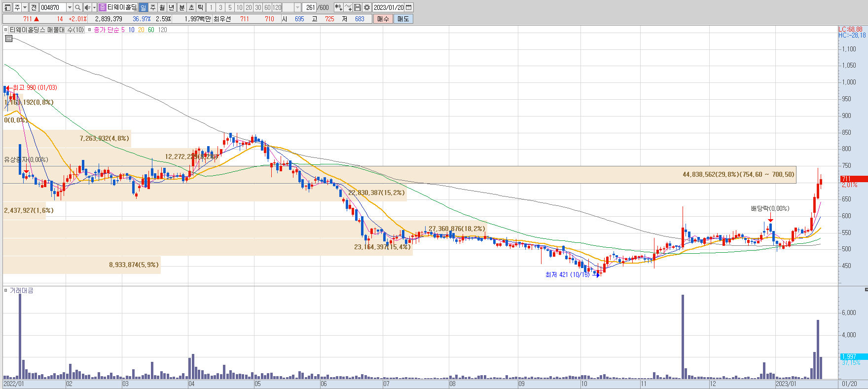Screen dimensions: 868x389
Task: Toggle the small box before 종가 단순 label
Action: point(89,30)
